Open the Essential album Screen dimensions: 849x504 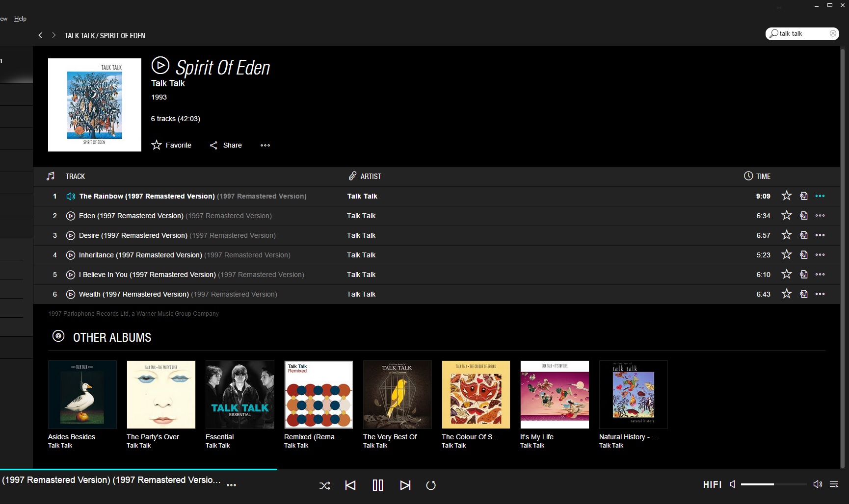(x=240, y=395)
